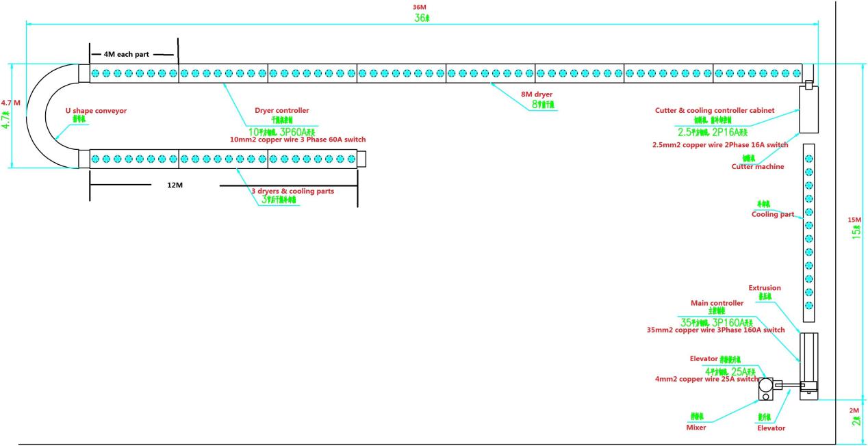This screenshot has height=446, width=868.
Task: Click the U shape conveyor curved arc
Action: [36, 116]
